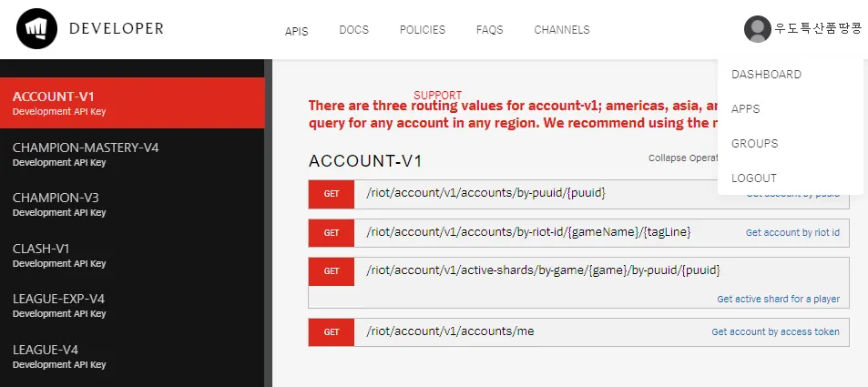The image size is (868, 387).
Task: Select DASHBOARD from the user menu
Action: click(x=766, y=74)
